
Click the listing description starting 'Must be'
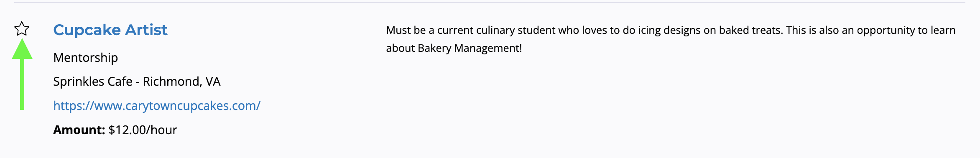(x=671, y=39)
